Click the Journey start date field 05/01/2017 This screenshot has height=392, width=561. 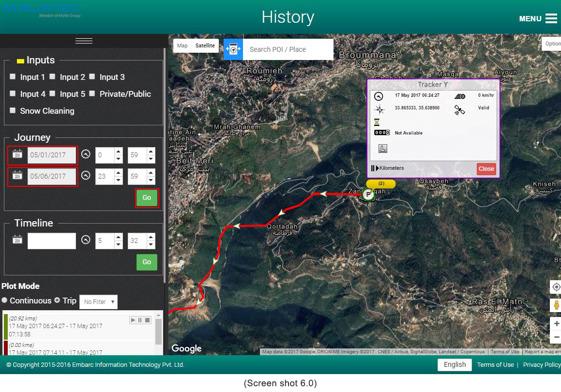(52, 155)
